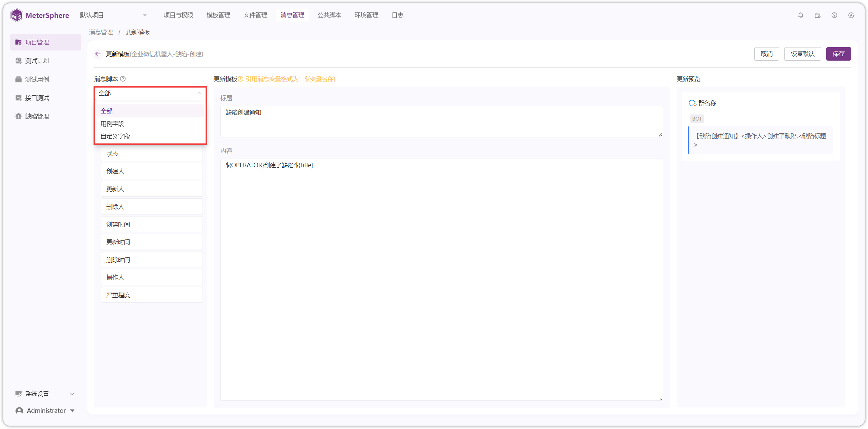Insert the 更新时间 variable field
Screen dimensions: 868x429
pos(152,242)
